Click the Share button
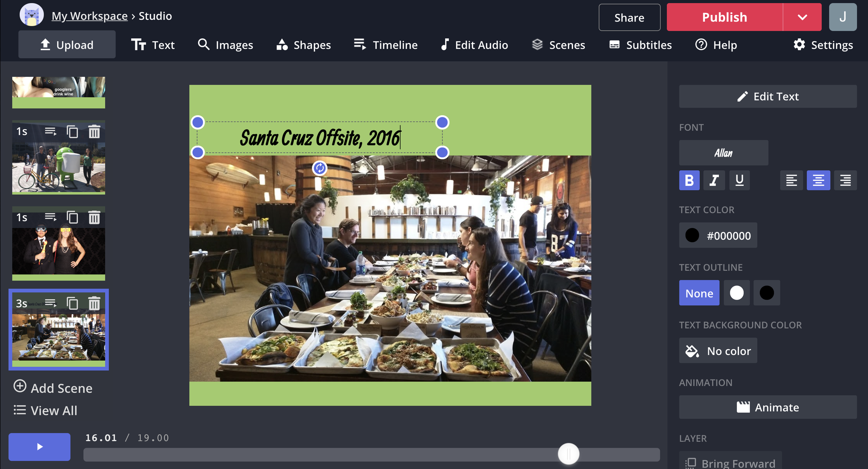 coord(629,17)
